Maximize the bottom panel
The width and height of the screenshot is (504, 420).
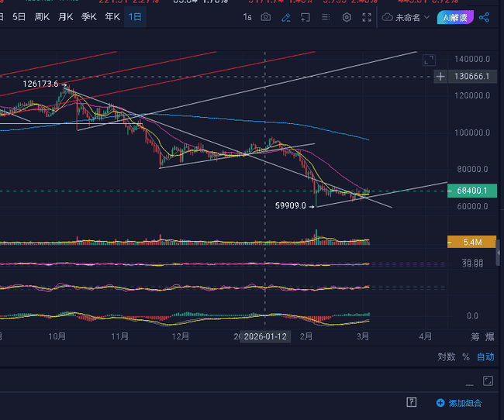(x=488, y=380)
